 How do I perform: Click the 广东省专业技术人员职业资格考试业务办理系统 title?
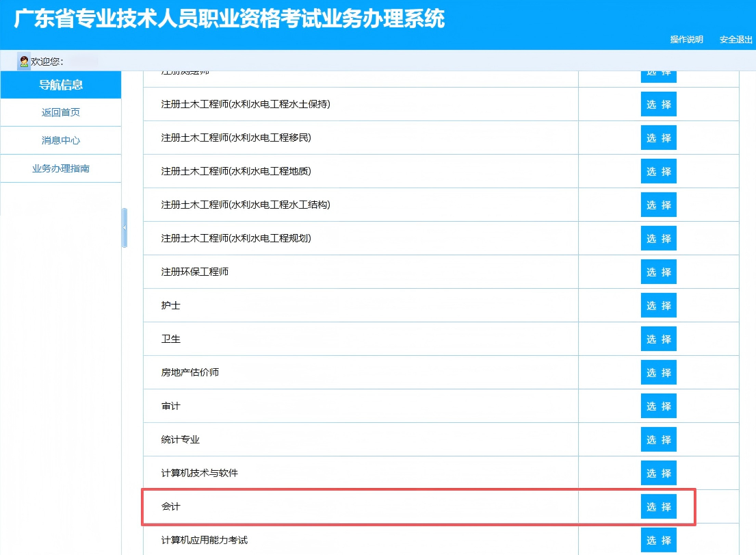click(226, 20)
